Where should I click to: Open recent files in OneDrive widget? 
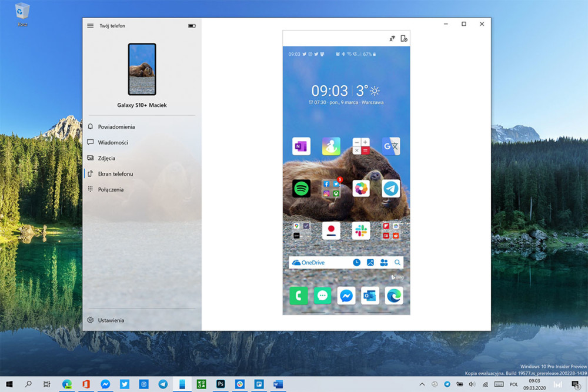click(x=357, y=263)
